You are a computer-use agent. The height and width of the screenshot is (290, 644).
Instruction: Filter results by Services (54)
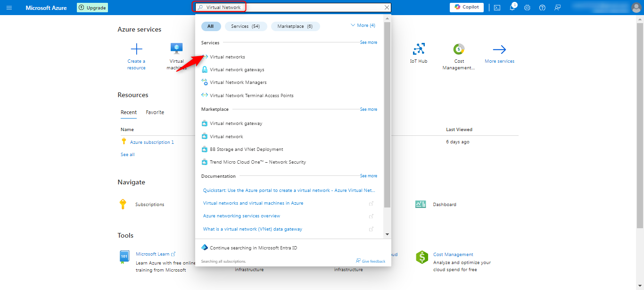pyautogui.click(x=246, y=26)
